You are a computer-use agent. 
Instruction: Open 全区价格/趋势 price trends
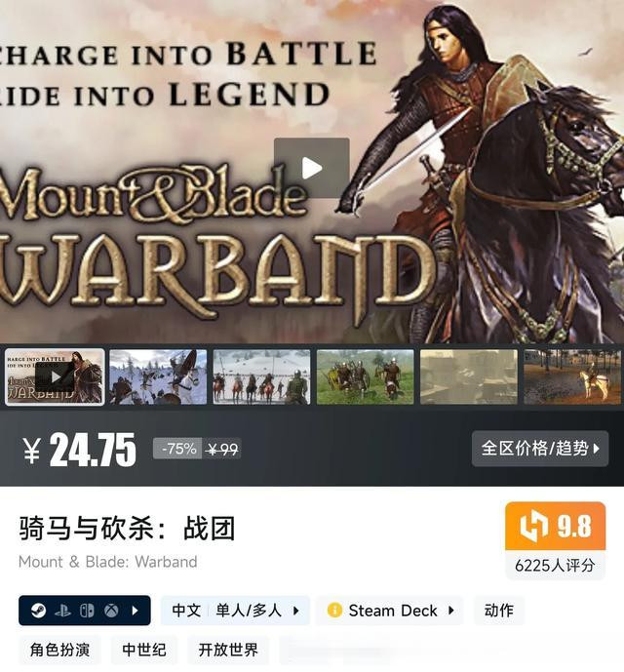(540, 449)
